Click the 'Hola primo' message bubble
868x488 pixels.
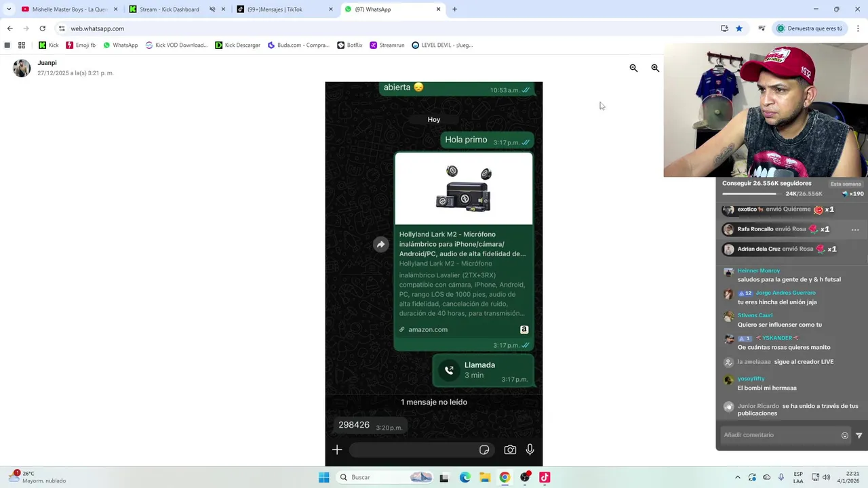[x=486, y=140]
